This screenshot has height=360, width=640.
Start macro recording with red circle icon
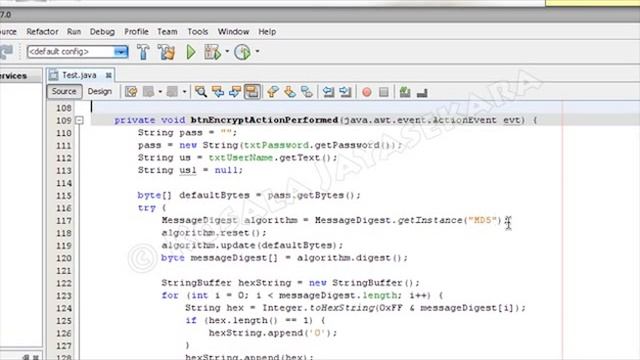[367, 92]
